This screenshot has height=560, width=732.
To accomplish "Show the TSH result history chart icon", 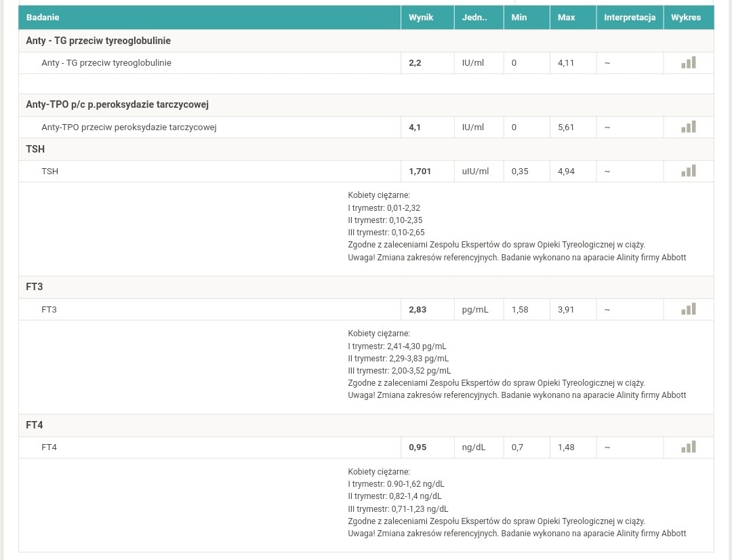I will coord(688,171).
